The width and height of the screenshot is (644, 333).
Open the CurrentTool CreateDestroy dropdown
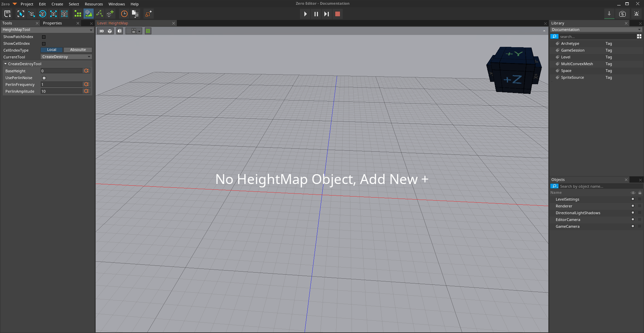point(66,57)
